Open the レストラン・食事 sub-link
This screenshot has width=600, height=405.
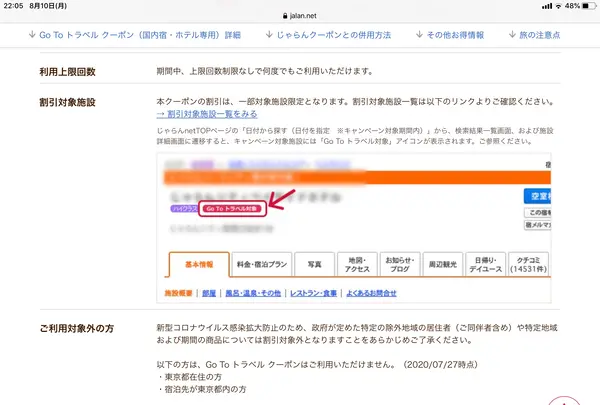[314, 293]
